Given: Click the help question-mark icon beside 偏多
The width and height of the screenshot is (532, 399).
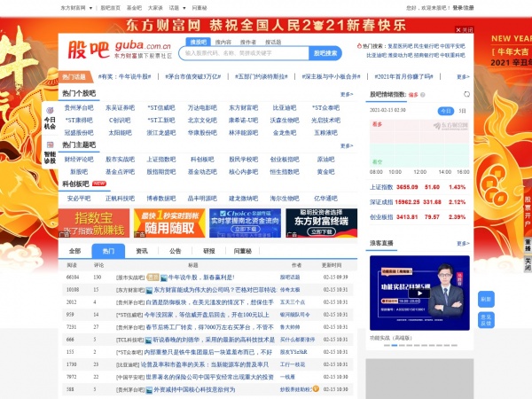Looking at the screenshot, I should 423,95.
